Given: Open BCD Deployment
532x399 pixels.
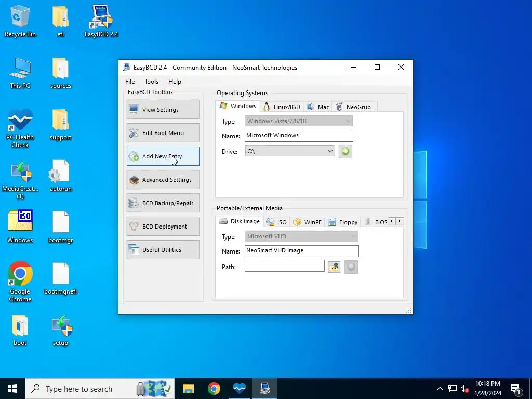Looking at the screenshot, I should 163,227.
